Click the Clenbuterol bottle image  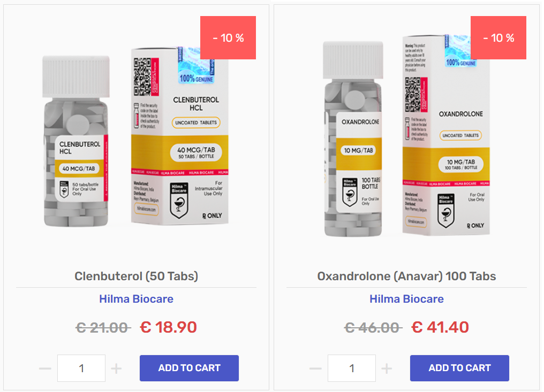(x=76, y=141)
